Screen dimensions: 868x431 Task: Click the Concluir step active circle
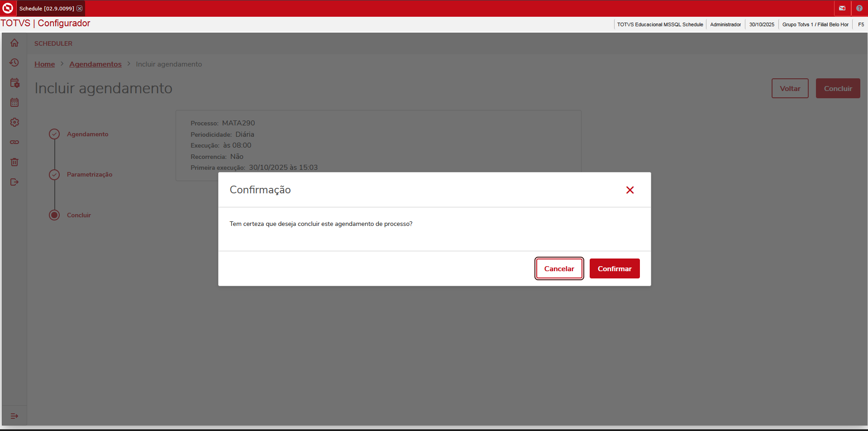[54, 215]
